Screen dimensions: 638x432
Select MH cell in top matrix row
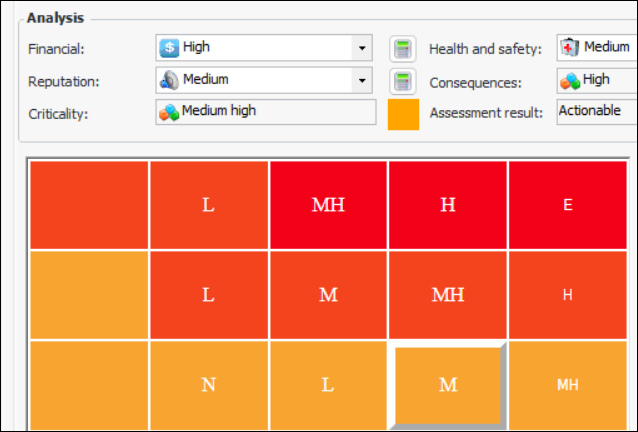coord(328,205)
